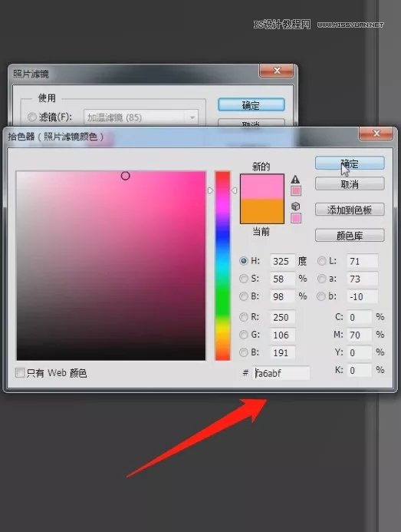Select the R red radio button
The image size is (401, 532).
(243, 317)
